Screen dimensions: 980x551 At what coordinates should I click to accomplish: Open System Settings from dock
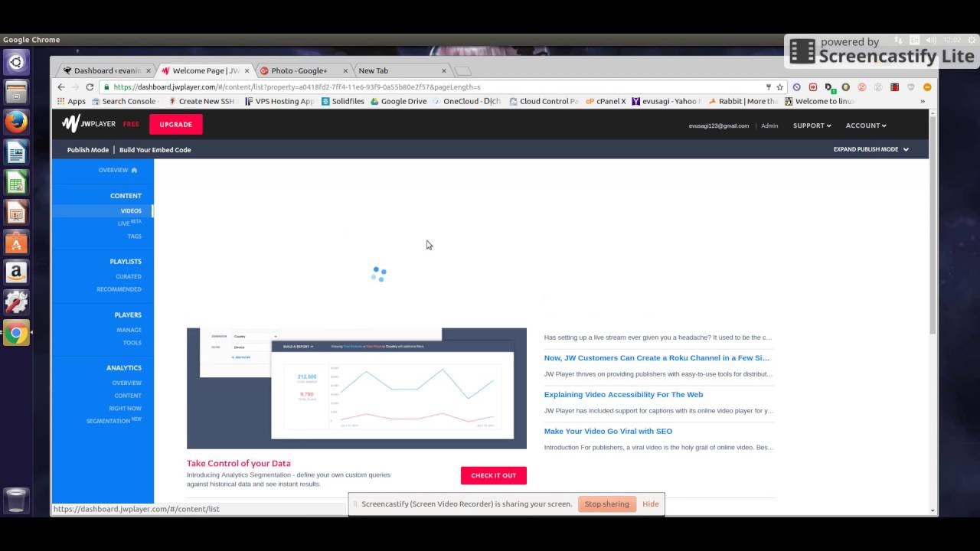click(x=16, y=302)
